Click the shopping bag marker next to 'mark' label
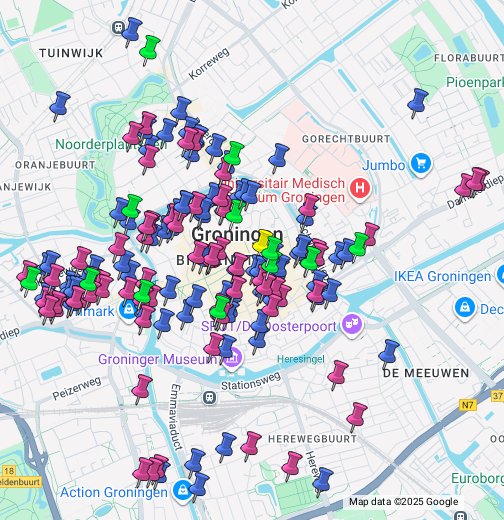This screenshot has width=504, height=520. point(128,311)
